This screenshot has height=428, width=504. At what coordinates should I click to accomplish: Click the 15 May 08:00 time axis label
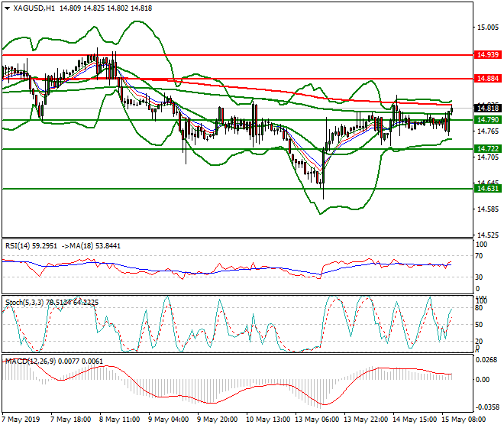pos(464,420)
